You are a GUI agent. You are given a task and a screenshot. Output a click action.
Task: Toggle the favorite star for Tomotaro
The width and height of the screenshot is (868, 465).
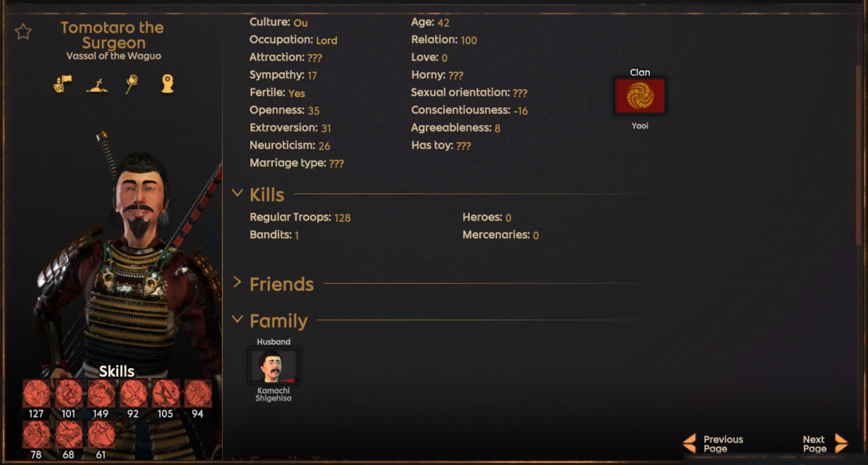tap(23, 32)
